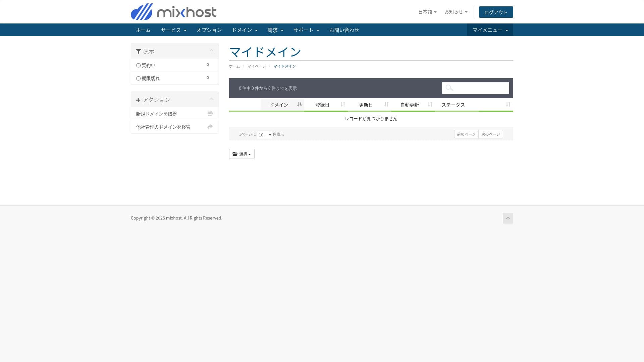
Task: Sort by 登録日 column sort icon
Action: click(343, 105)
